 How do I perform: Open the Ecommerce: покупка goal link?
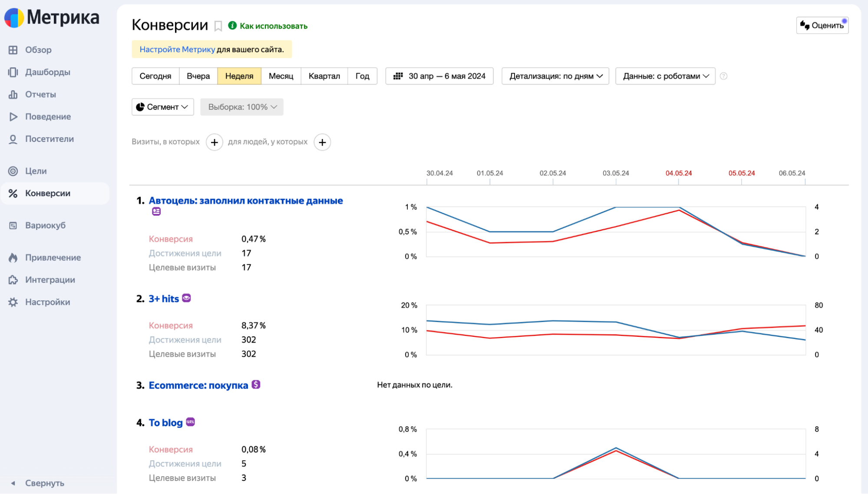click(198, 385)
